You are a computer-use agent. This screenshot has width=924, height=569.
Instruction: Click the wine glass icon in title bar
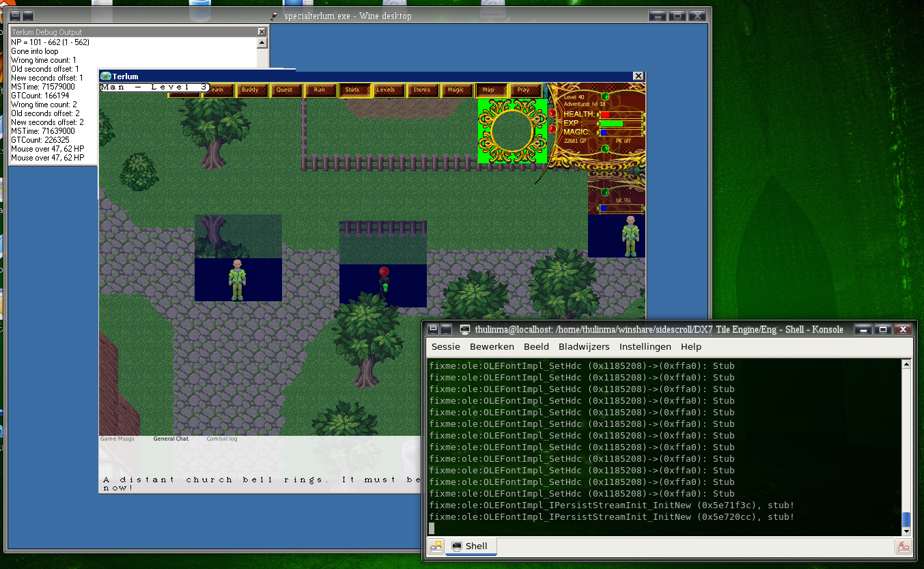(x=275, y=16)
